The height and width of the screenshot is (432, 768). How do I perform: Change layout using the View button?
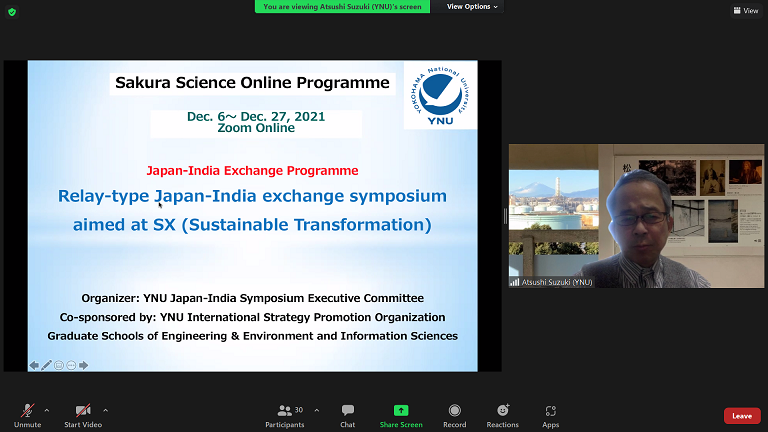745,11
